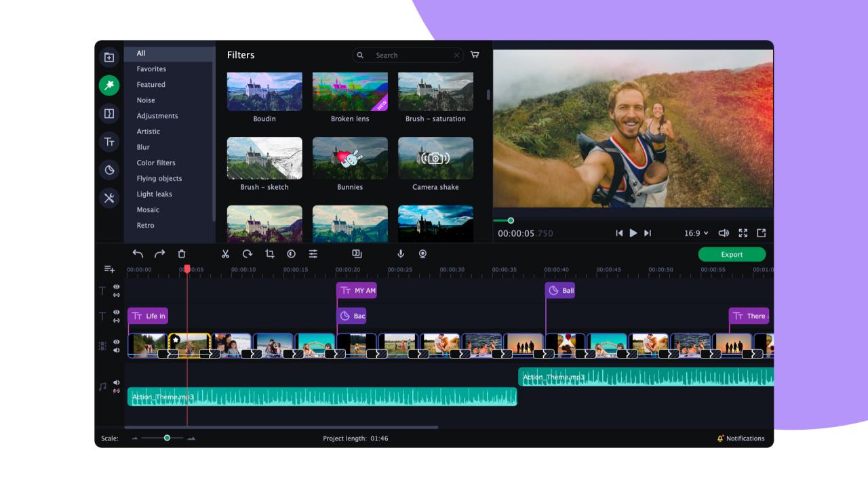This screenshot has width=868, height=488.
Task: Split the clip using the scissors icon
Action: (224, 253)
